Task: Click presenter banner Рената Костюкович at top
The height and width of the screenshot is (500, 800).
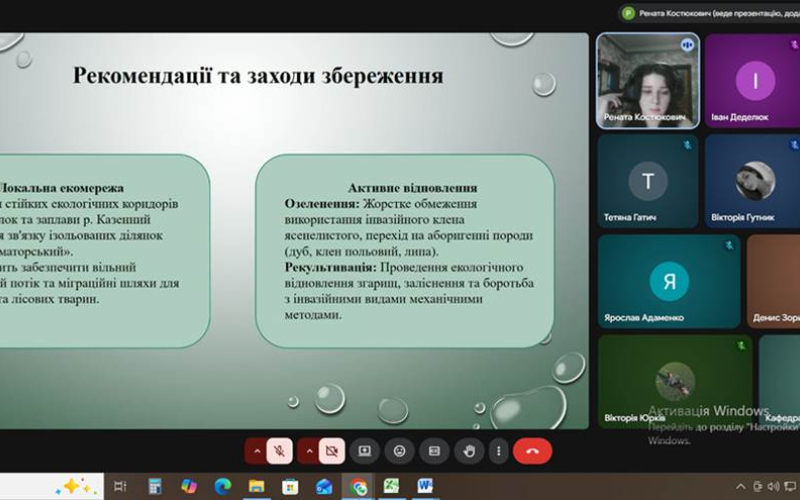Action: click(x=709, y=13)
